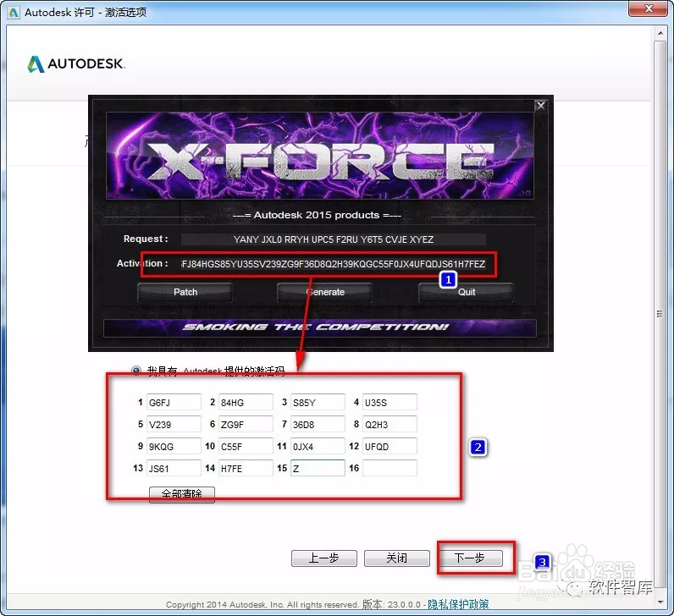This screenshot has height=616, width=674.
Task: Click the Generate button in X-Force
Action: pos(325,292)
